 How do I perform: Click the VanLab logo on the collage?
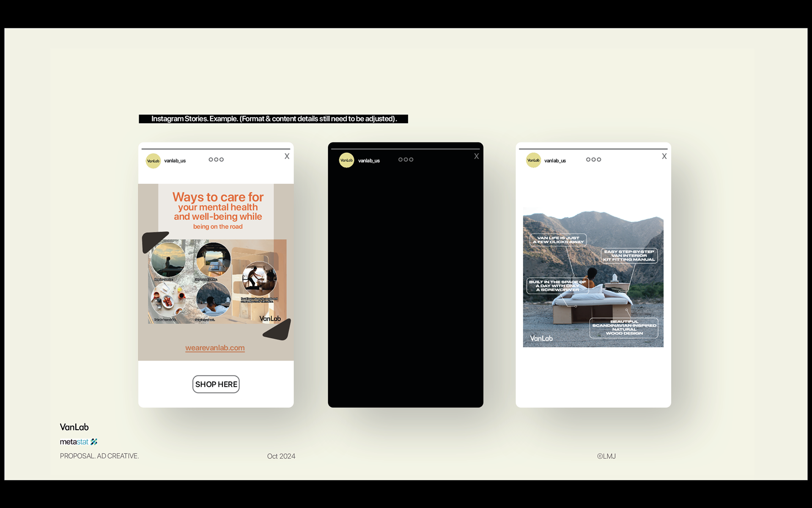click(x=270, y=319)
